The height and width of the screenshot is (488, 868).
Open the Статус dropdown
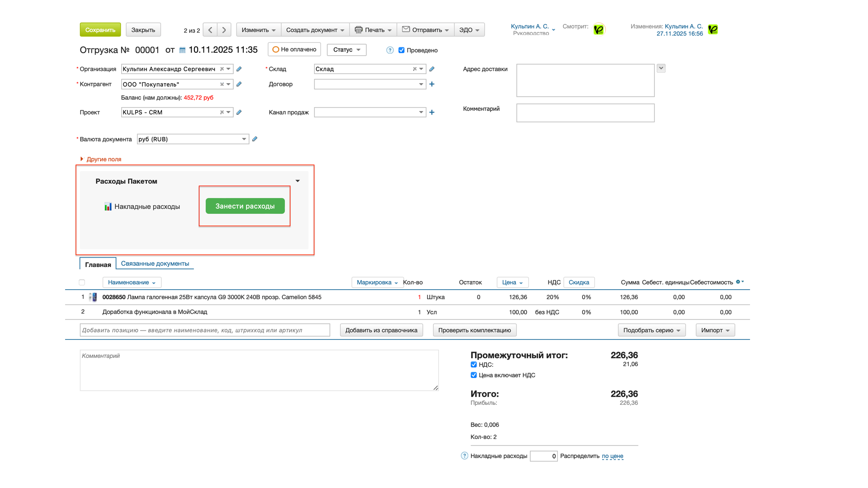point(346,50)
